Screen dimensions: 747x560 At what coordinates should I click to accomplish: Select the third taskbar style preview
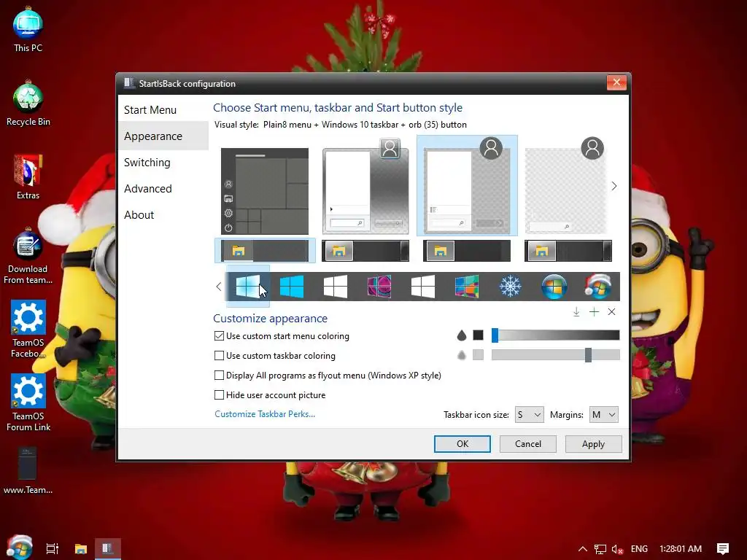(467, 251)
